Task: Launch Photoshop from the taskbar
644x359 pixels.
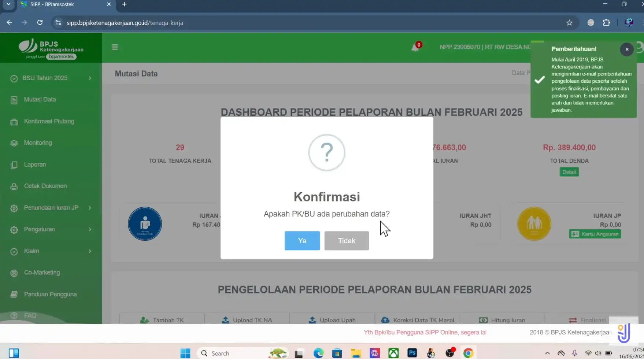Action: tap(412, 353)
